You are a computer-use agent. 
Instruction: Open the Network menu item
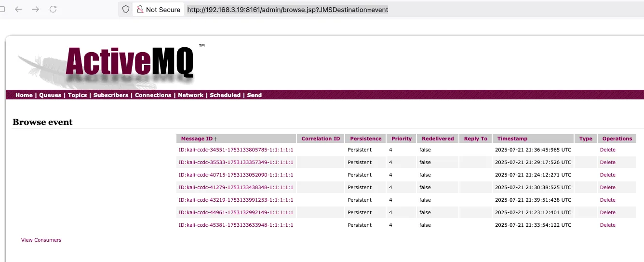pyautogui.click(x=190, y=95)
